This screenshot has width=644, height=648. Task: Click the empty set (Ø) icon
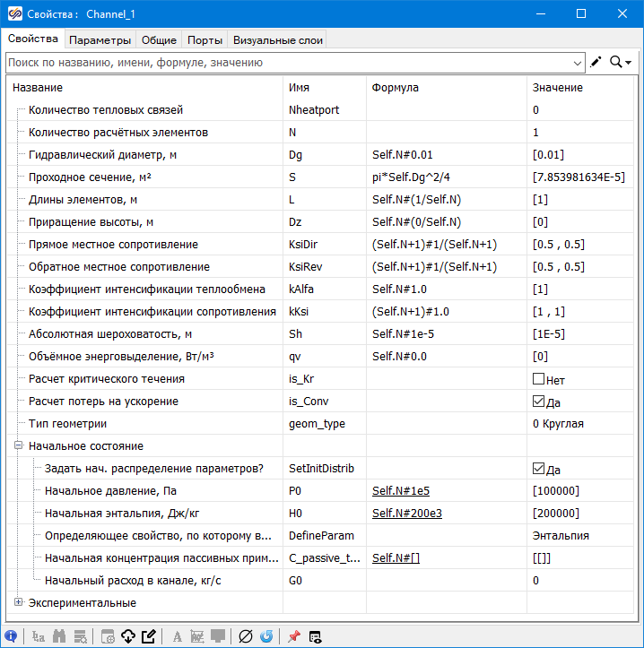coord(245,636)
